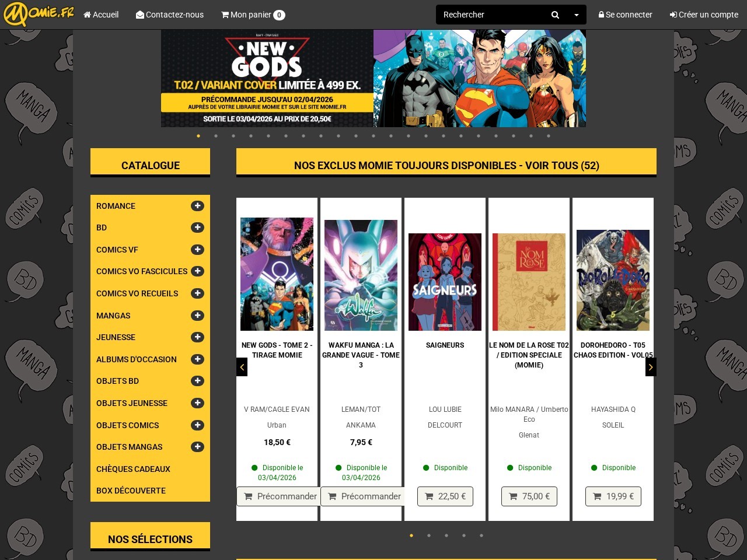Click the lock icon beside Se connecter

click(x=602, y=15)
